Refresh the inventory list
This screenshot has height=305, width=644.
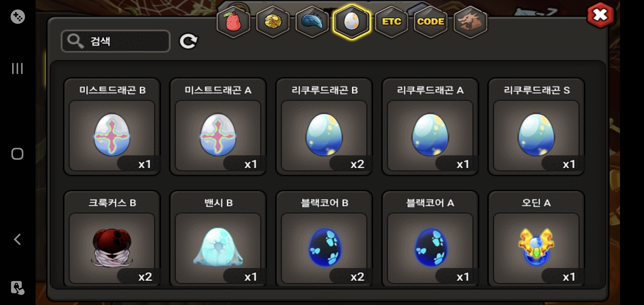pos(189,42)
